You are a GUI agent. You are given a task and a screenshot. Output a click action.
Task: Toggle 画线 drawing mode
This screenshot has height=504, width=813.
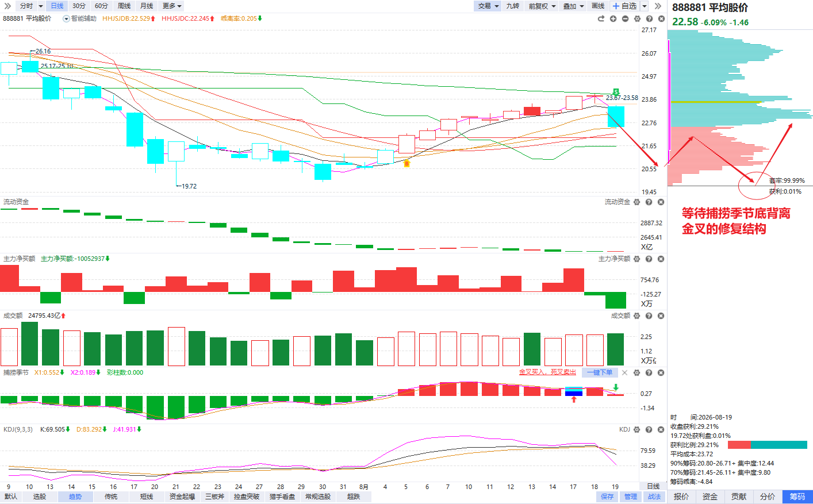598,6
